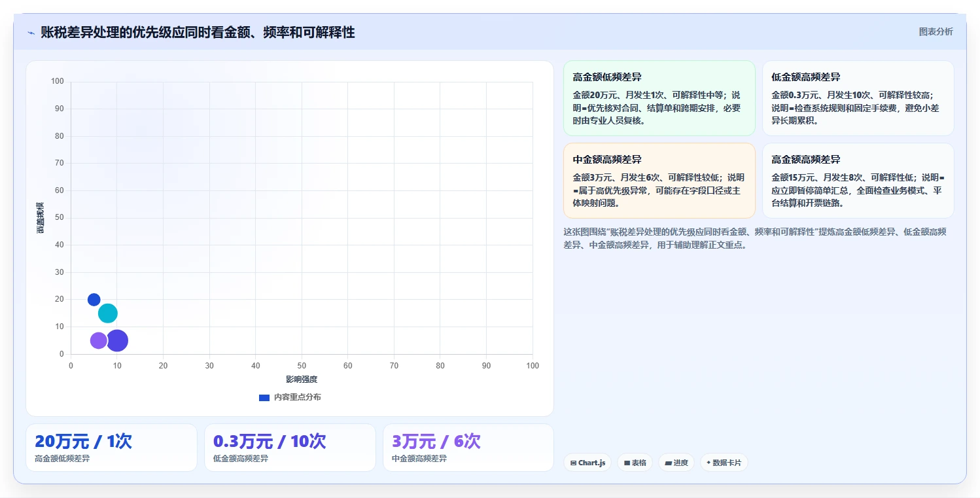This screenshot has height=498, width=980.
Task: Click the 影响强度 x-axis title
Action: click(302, 380)
